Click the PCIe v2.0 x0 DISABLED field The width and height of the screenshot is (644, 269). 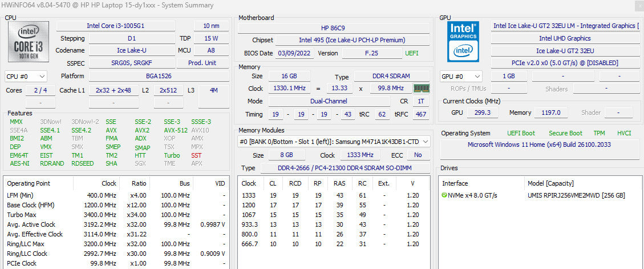coord(565,63)
